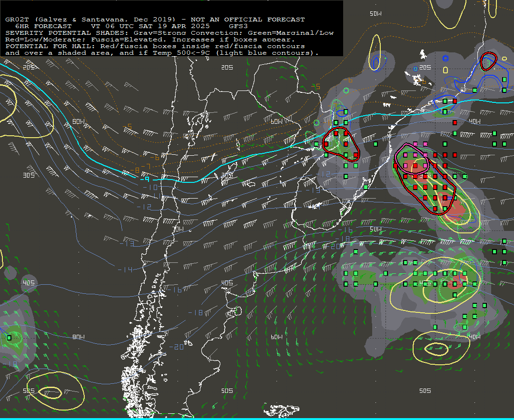Click the 'Red=Low/Moderate:' legend entry
This screenshot has height=420, width=514.
tap(46, 40)
